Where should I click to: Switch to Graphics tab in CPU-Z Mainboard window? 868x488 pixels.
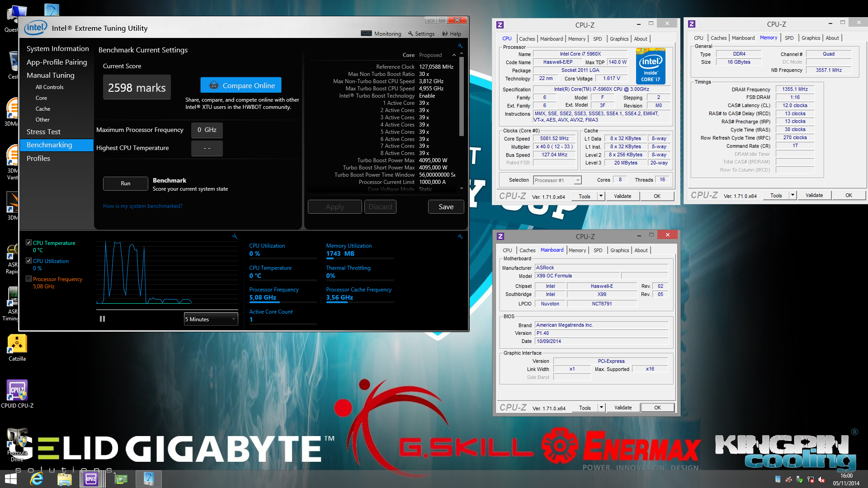pyautogui.click(x=619, y=250)
